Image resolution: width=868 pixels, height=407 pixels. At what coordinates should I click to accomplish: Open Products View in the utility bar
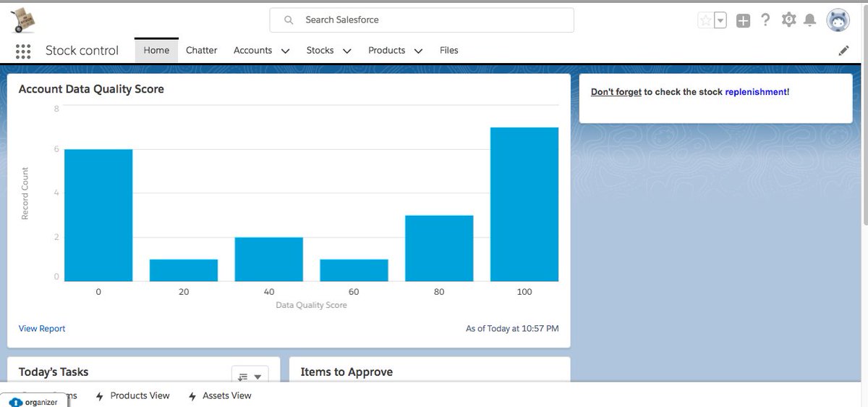[140, 395]
